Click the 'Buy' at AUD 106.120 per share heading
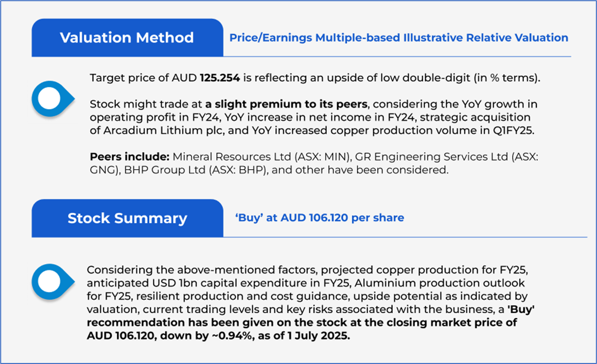597x364 pixels. click(x=319, y=218)
